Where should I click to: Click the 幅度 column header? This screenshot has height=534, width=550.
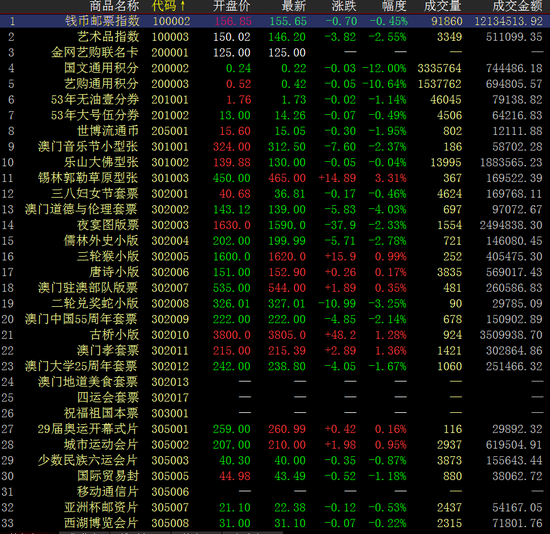coord(394,6)
